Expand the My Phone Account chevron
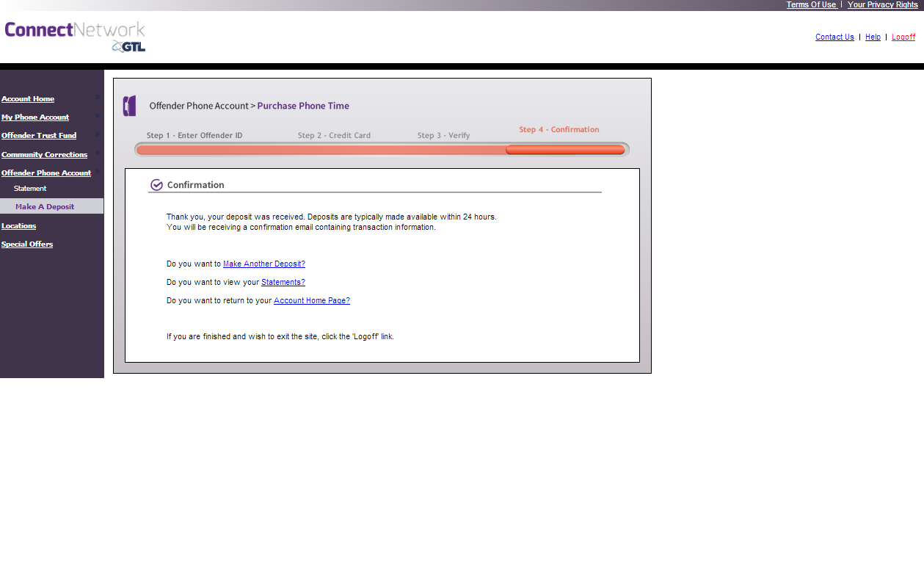The image size is (924, 569). pyautogui.click(x=97, y=116)
